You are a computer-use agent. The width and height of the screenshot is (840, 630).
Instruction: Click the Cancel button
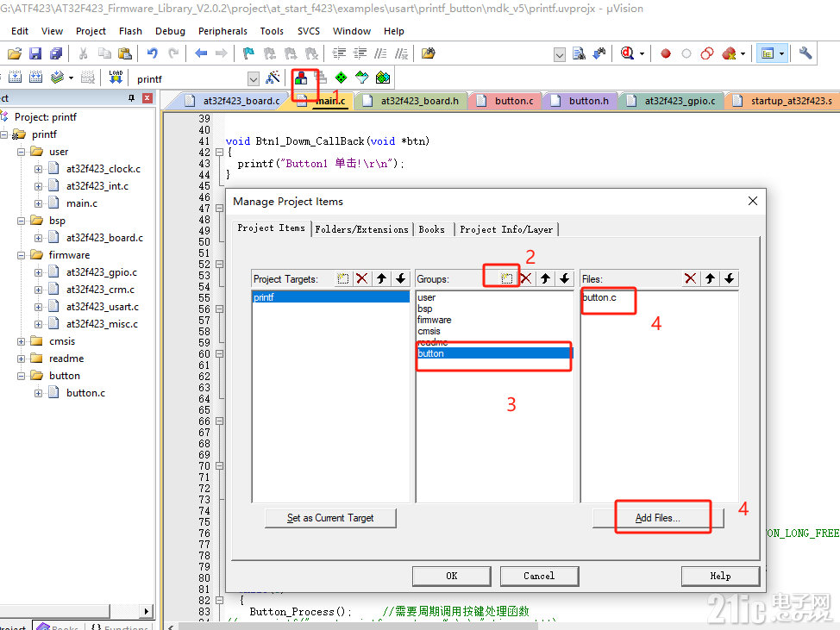click(x=539, y=576)
